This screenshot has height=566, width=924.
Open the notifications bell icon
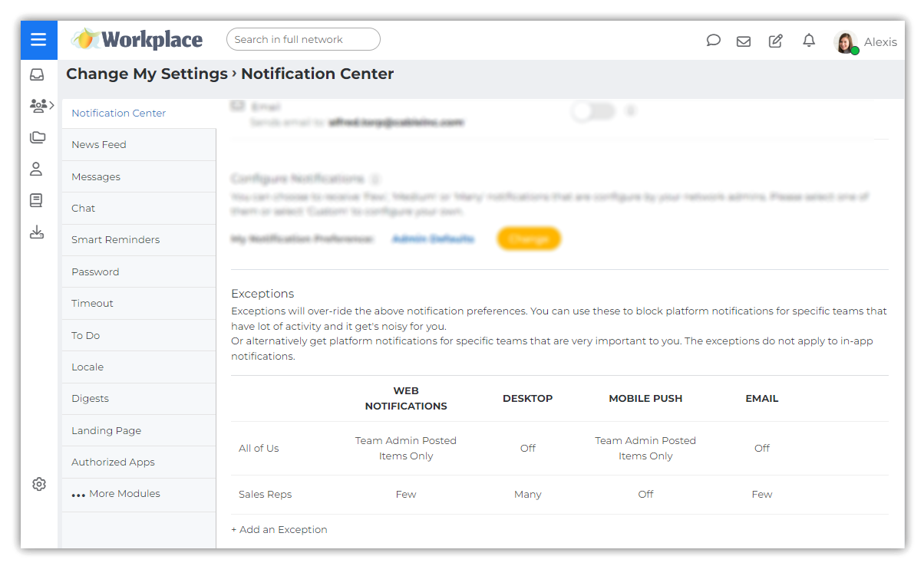coord(809,41)
